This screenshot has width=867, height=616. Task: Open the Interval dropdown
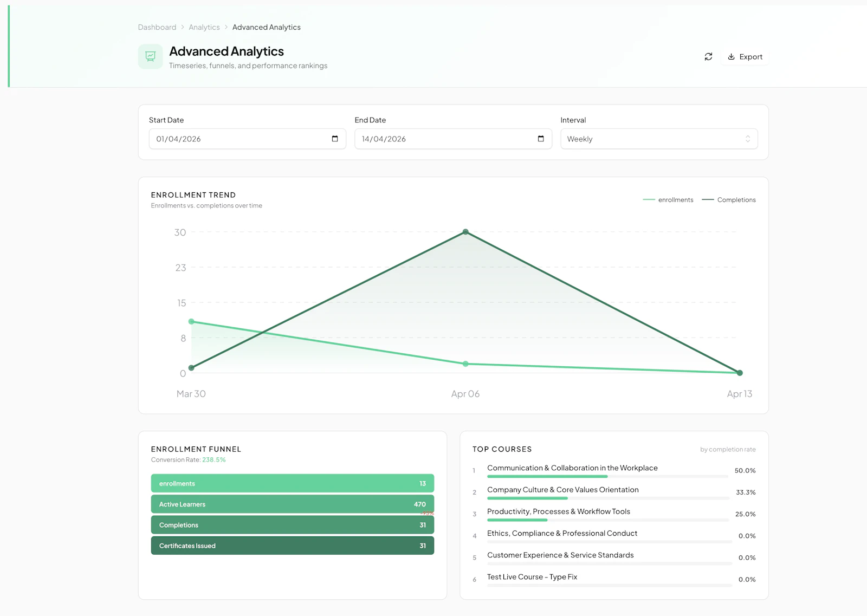659,139
